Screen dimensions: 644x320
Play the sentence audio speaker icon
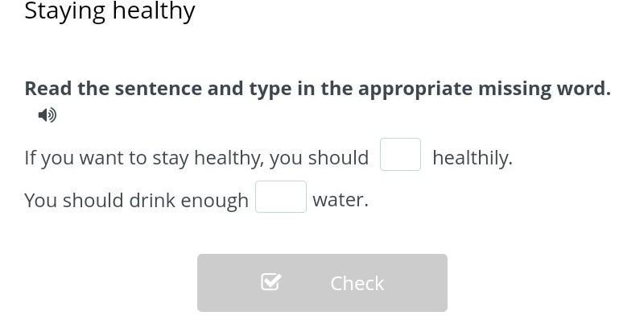[47, 115]
